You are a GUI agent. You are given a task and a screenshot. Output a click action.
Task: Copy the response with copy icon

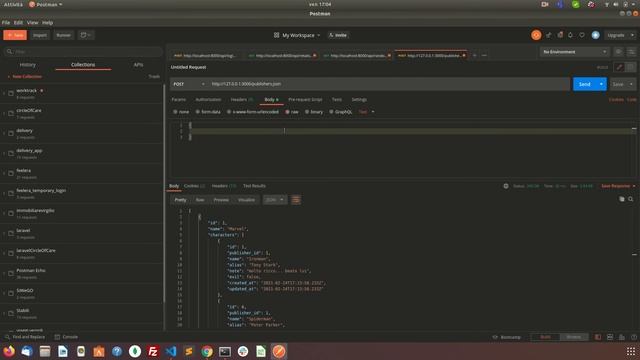[x=622, y=199]
